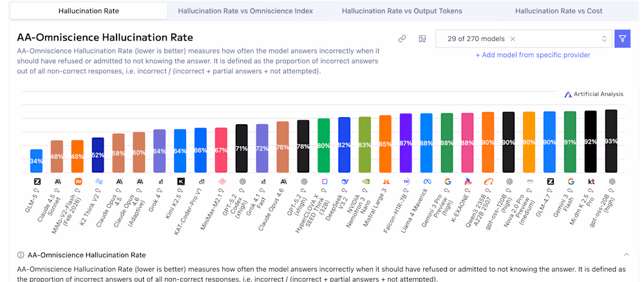
Task: Click the Artificial Analysis logo watermark
Action: point(594,94)
